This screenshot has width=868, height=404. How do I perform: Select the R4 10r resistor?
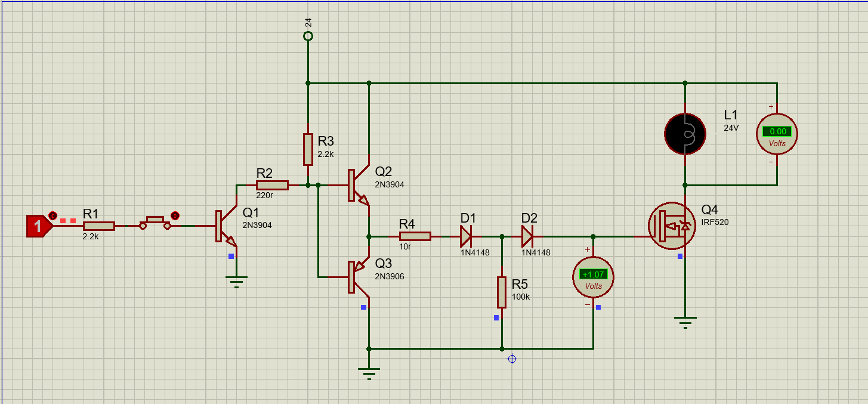[x=414, y=236]
